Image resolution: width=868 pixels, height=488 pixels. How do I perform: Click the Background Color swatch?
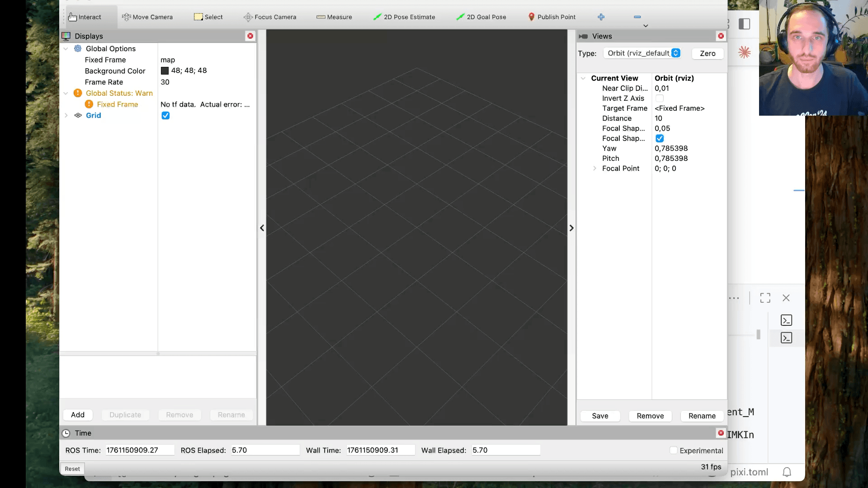165,71
